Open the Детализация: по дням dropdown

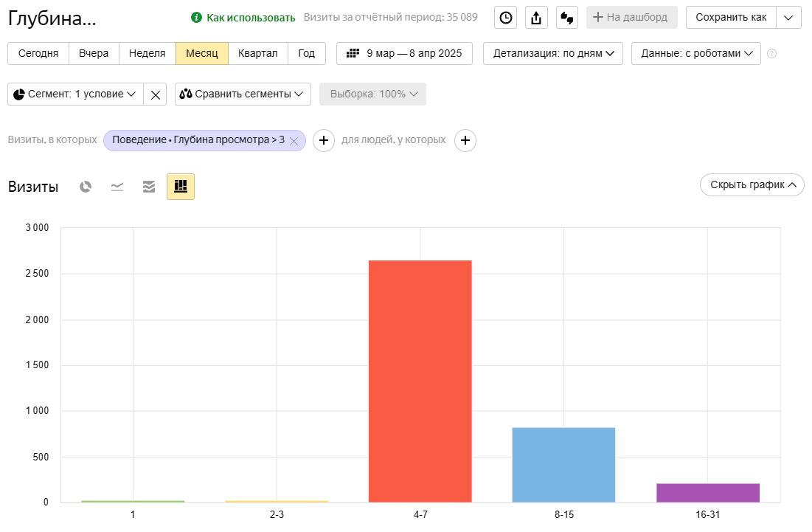click(553, 54)
